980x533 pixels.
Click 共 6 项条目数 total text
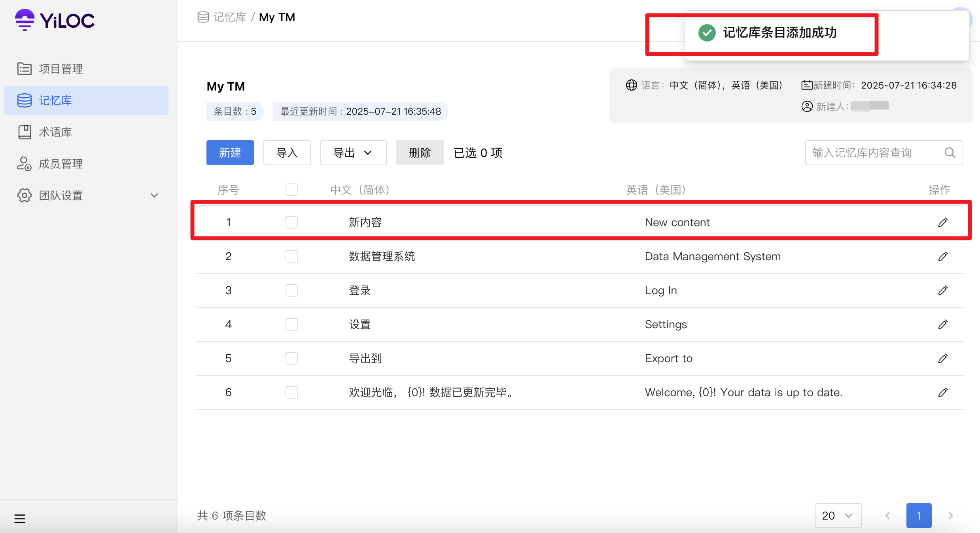[232, 516]
